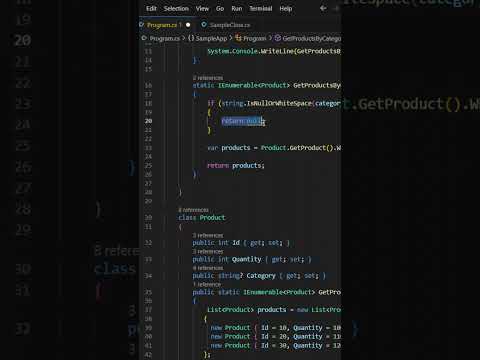Click the highlighted 'return null;' text
480x360 pixels.
coord(243,121)
